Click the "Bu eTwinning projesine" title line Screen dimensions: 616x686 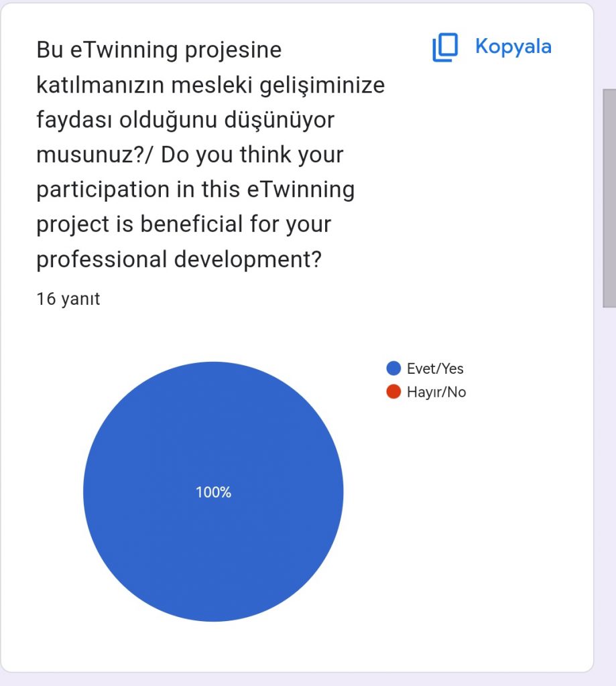[x=159, y=50]
